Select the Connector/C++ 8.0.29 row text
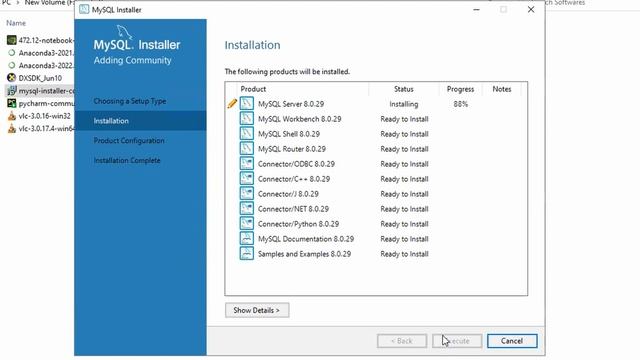 coord(294,179)
